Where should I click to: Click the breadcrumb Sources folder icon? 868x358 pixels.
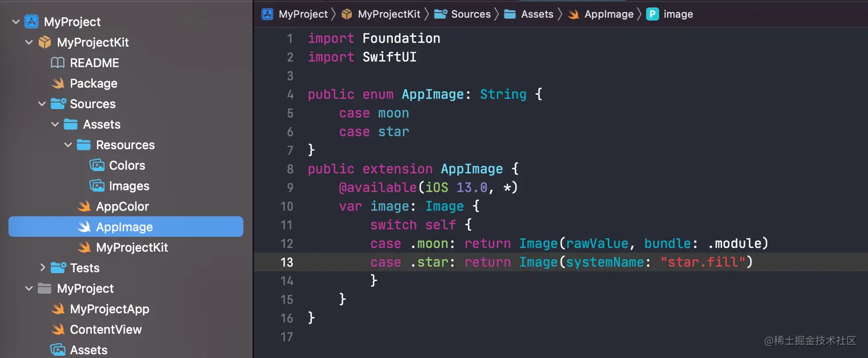coord(441,14)
